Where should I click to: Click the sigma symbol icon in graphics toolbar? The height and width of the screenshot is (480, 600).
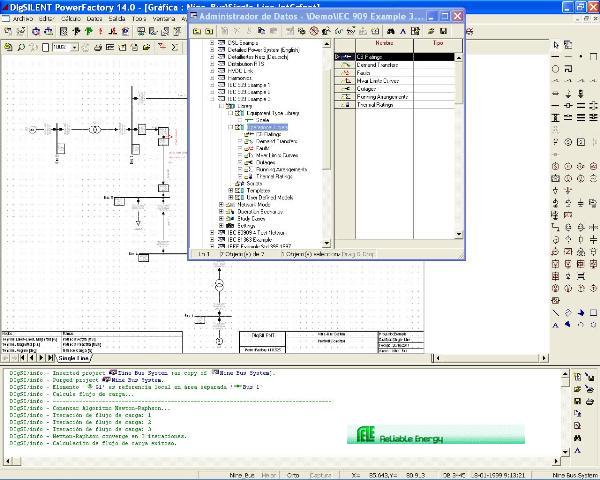point(175,47)
